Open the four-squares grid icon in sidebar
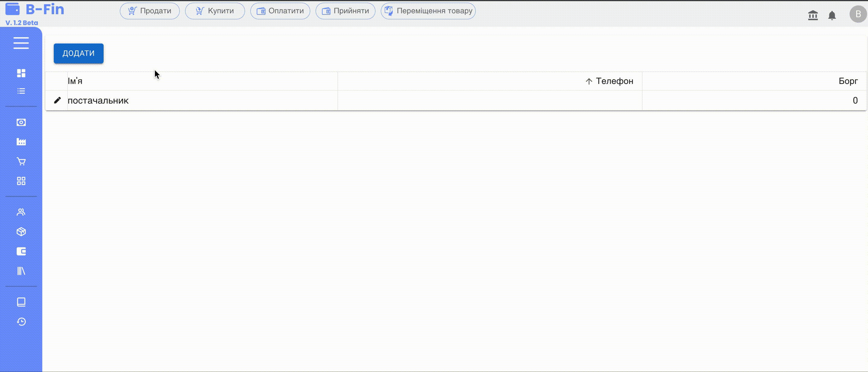This screenshot has height=372, width=868. 21,181
